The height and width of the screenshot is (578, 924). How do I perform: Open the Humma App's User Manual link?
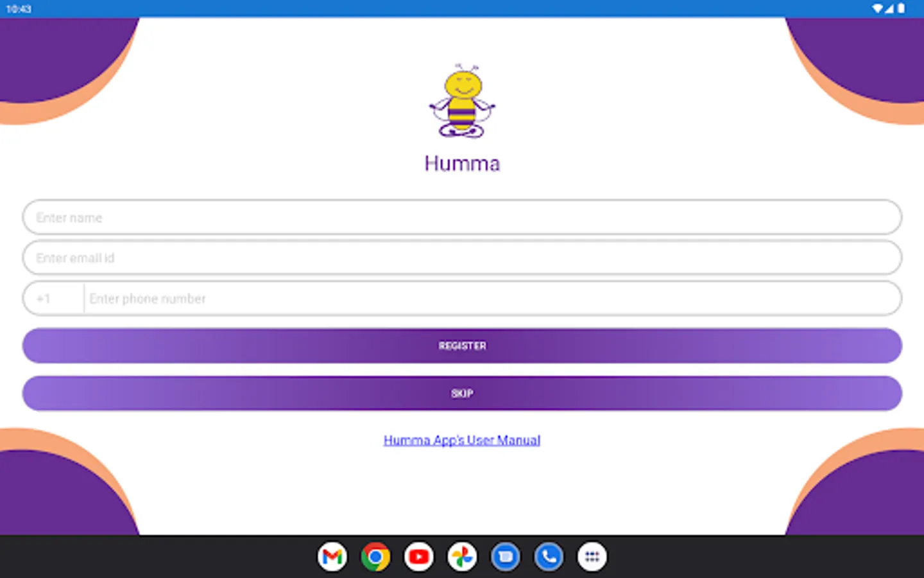tap(462, 440)
